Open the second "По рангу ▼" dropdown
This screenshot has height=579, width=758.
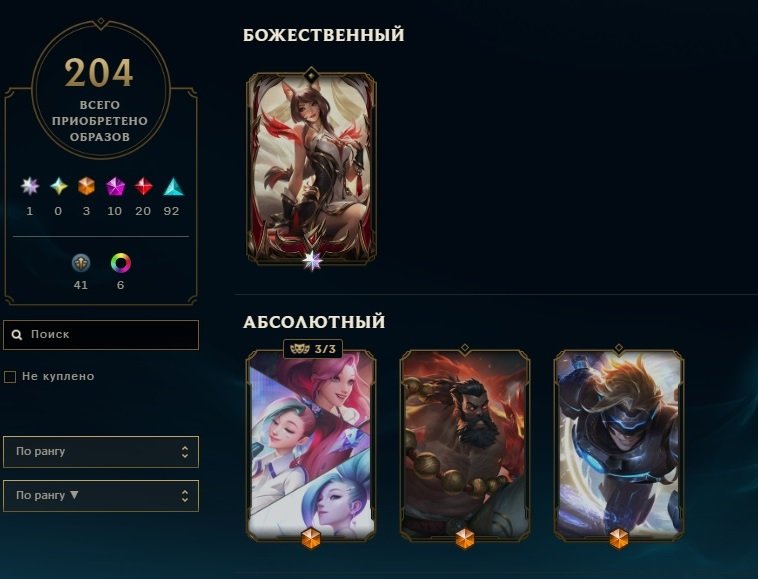tap(101, 495)
